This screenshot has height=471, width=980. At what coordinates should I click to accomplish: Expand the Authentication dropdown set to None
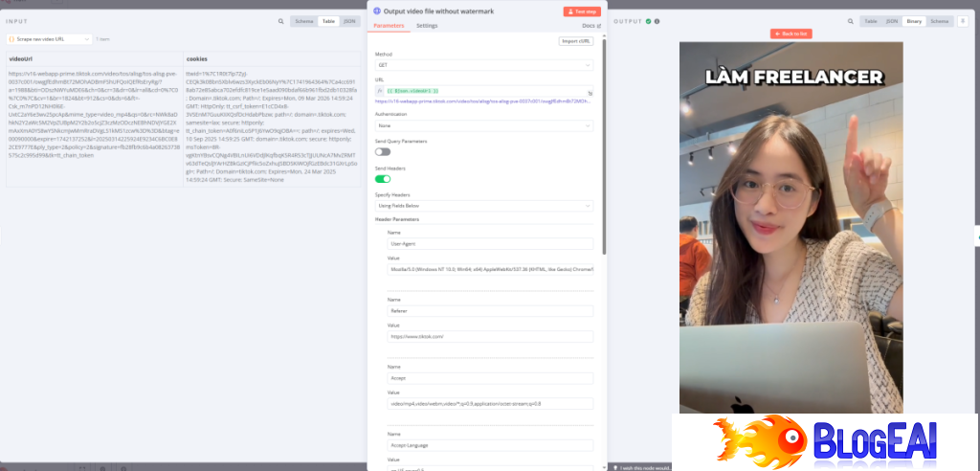point(483,124)
